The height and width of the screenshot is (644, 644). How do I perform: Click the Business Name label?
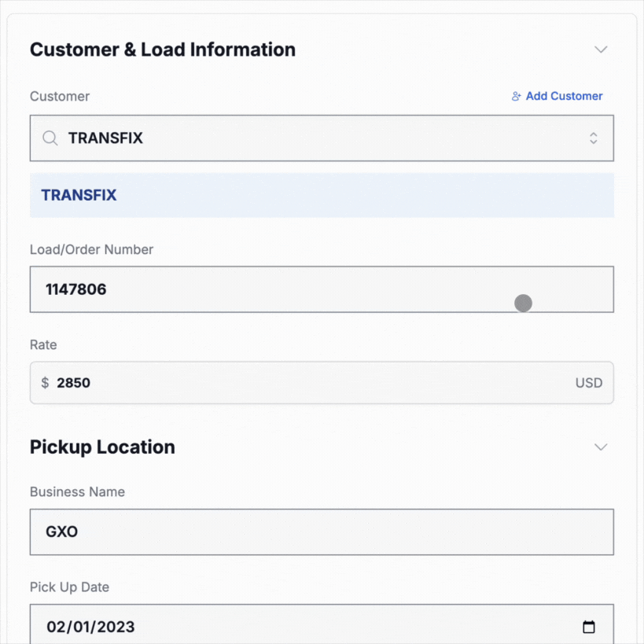click(x=77, y=492)
